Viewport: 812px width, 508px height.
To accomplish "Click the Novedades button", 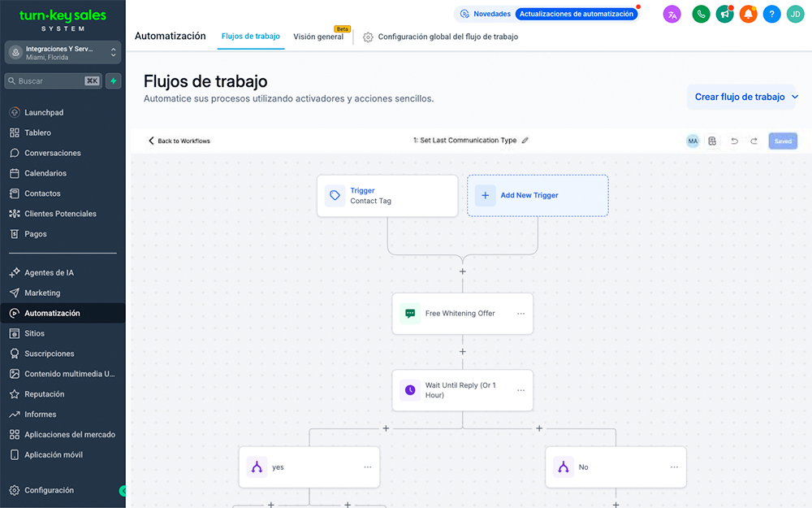I will pyautogui.click(x=486, y=14).
